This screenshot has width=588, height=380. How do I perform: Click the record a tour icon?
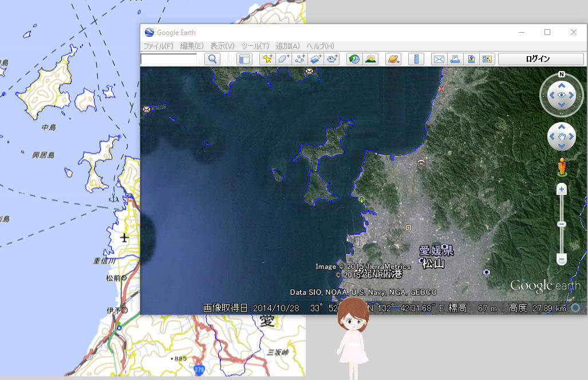pos(332,59)
